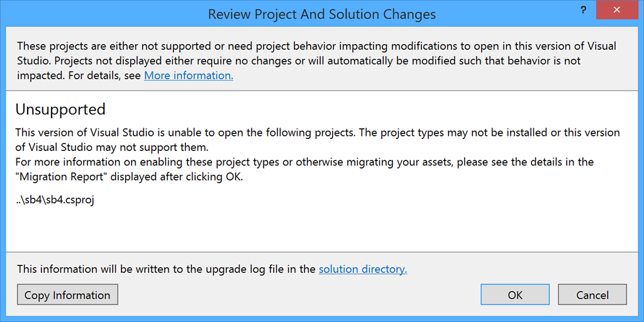Click the dialog title bar text
This screenshot has width=644, height=322.
point(321,14)
